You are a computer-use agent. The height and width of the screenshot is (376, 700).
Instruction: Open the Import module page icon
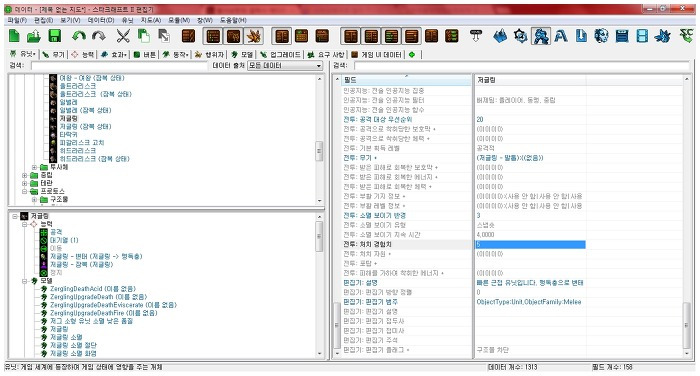pos(581,36)
